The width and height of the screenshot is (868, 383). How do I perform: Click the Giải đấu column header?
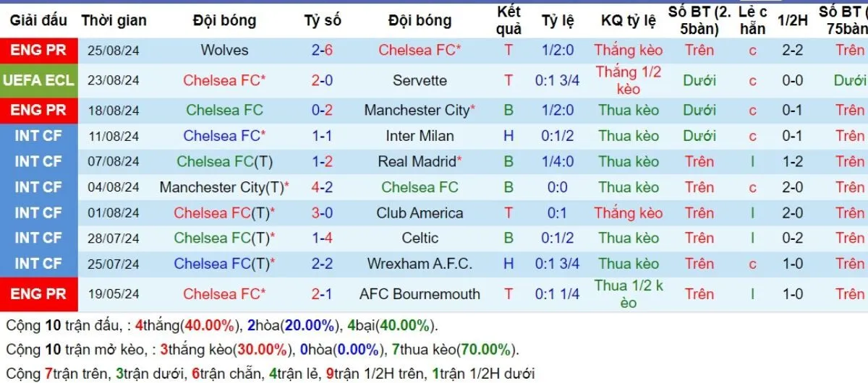point(38,20)
